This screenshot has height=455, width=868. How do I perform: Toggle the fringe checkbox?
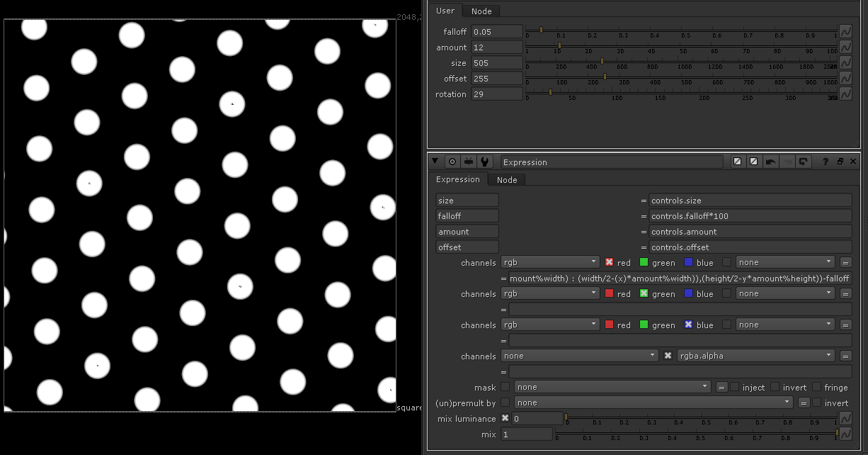817,387
